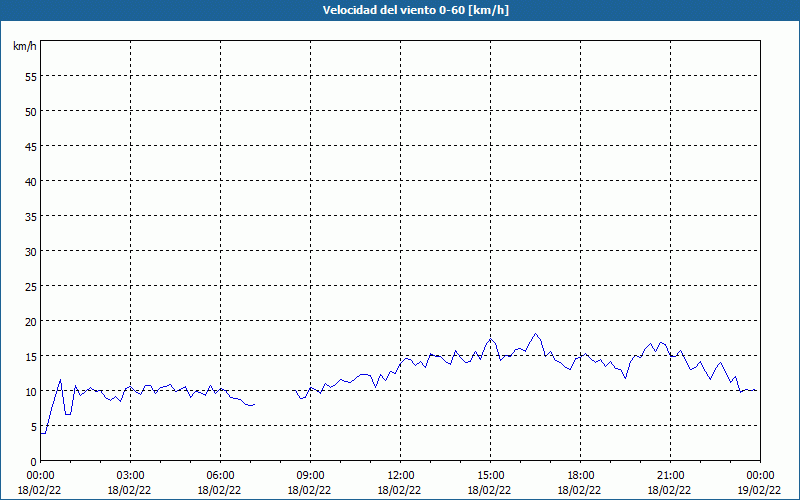Image resolution: width=800 pixels, height=500 pixels.
Task: Click the 40 y-axis label
Action: click(x=31, y=182)
